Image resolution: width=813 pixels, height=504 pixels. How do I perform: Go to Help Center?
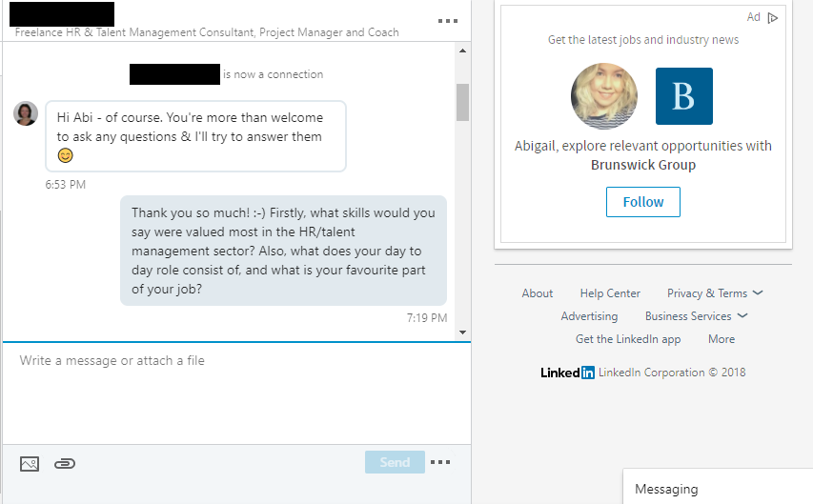tap(610, 293)
